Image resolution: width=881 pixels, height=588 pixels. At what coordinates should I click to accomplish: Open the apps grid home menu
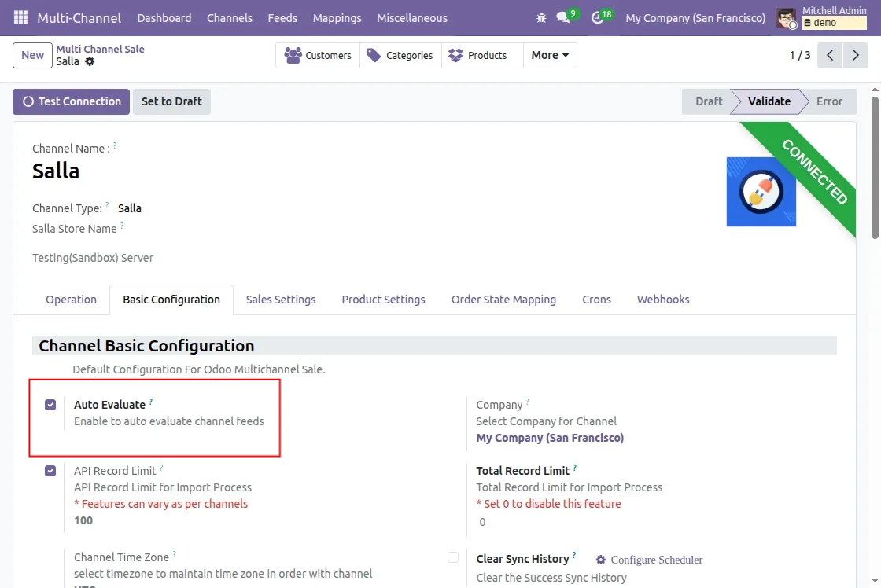tap(20, 17)
